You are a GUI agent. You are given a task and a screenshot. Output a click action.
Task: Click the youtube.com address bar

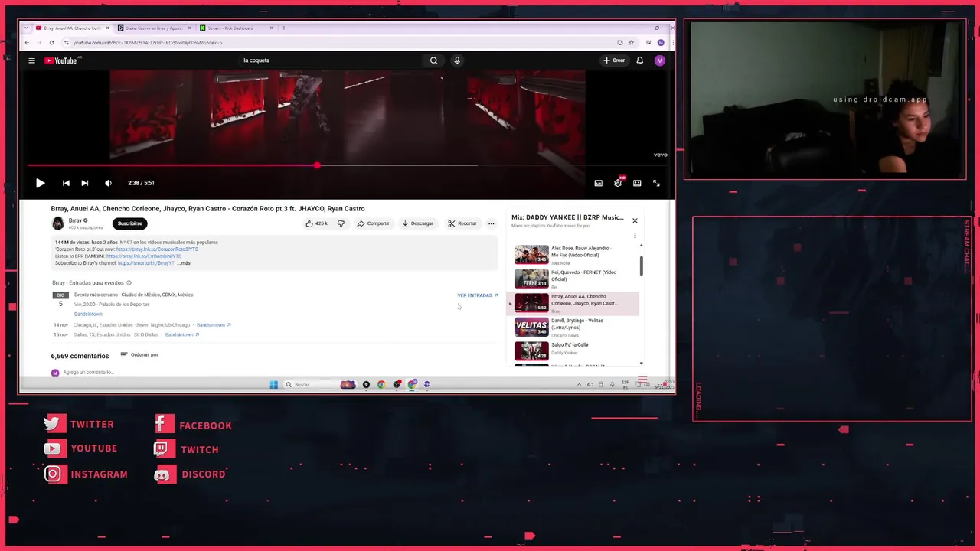point(337,43)
